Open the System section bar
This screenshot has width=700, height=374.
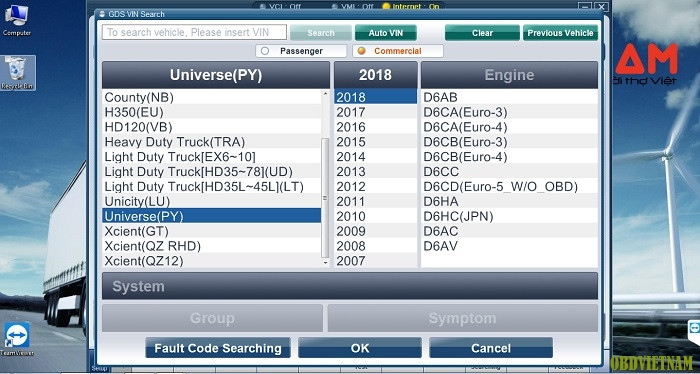[350, 286]
